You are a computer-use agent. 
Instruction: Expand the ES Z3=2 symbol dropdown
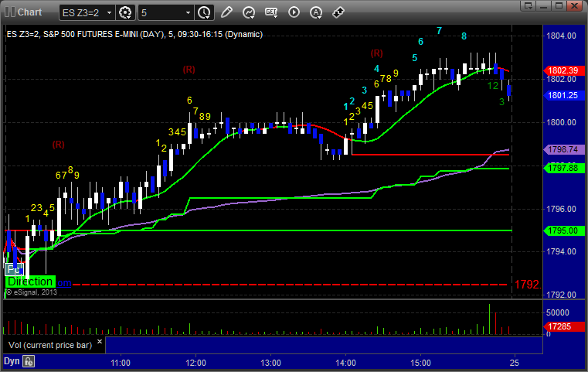coord(109,13)
